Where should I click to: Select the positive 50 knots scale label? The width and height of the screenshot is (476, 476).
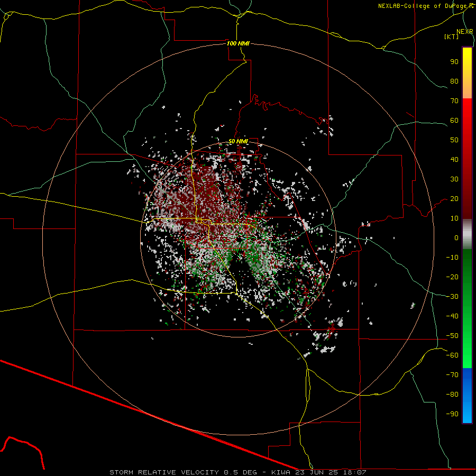[454, 140]
